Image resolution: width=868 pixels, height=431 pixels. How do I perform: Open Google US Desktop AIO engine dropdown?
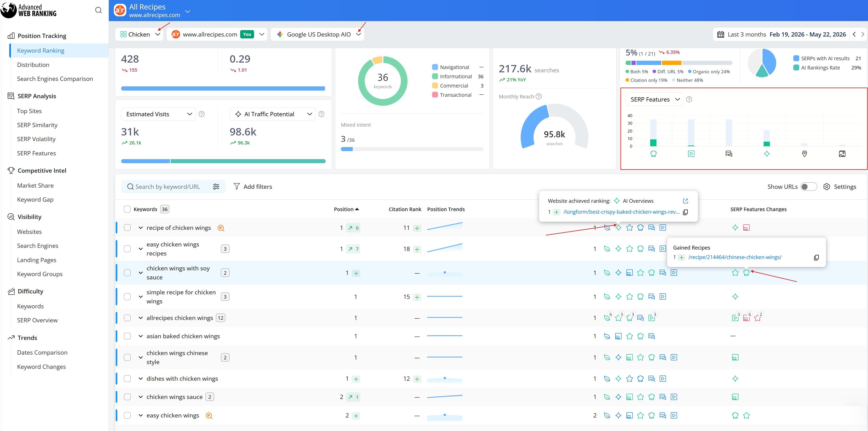pyautogui.click(x=317, y=34)
